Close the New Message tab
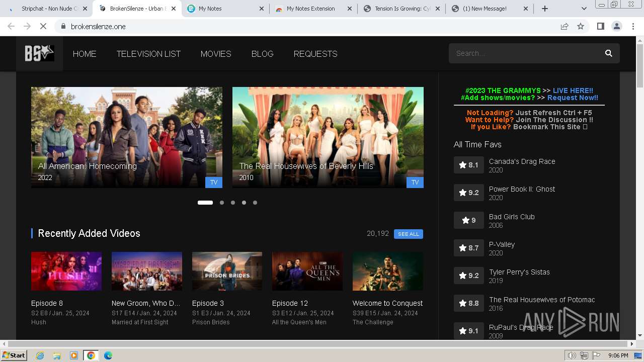Image resolution: width=644 pixels, height=362 pixels. click(x=526, y=9)
